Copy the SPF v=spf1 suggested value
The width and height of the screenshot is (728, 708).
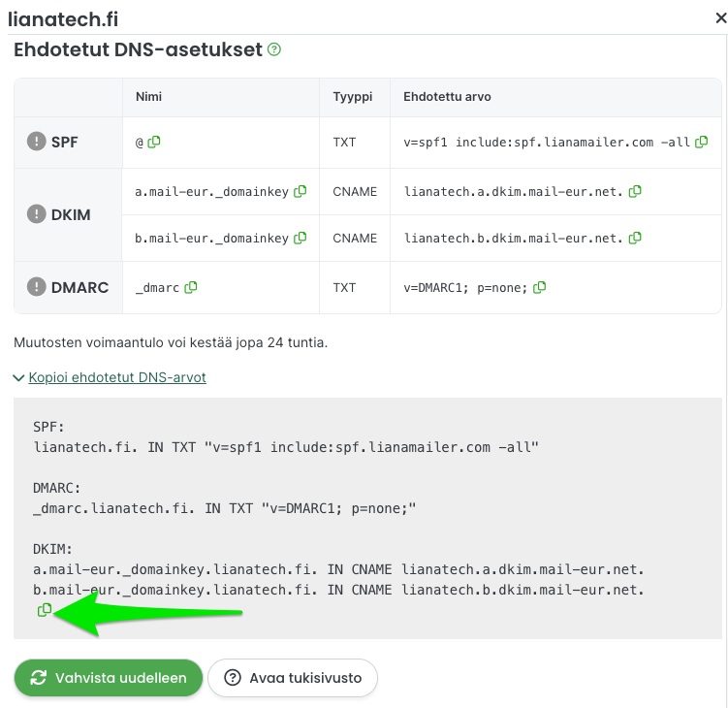(x=701, y=142)
